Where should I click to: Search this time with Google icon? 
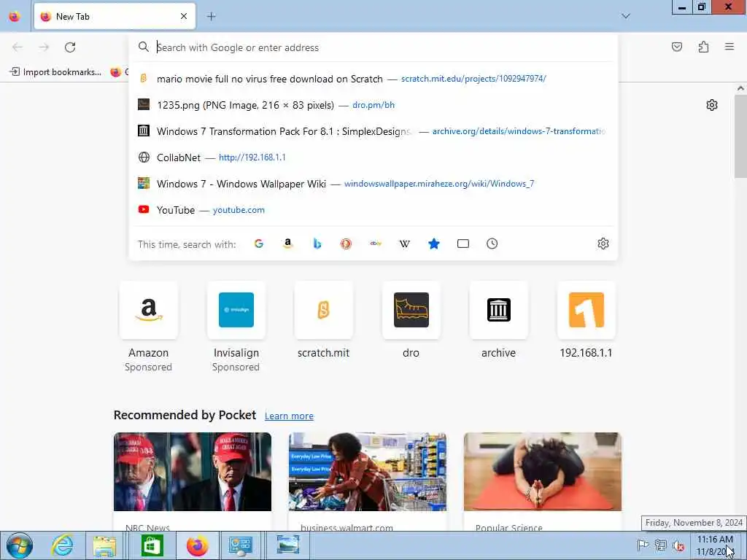coord(259,244)
